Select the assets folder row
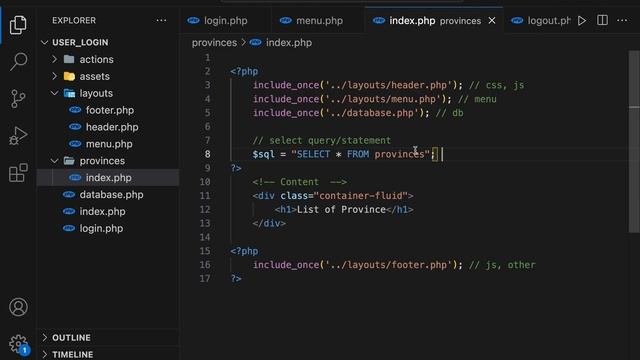Viewport: 640px width, 360px height. coord(108,76)
